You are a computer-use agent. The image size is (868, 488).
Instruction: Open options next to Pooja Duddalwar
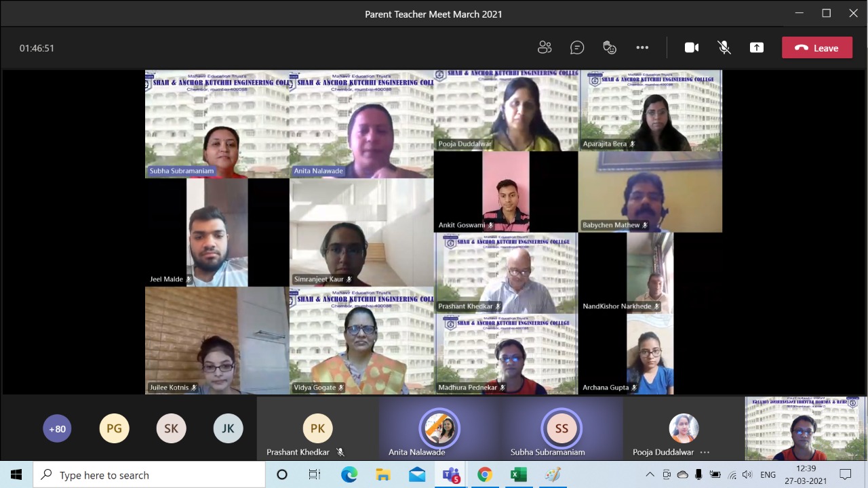tap(705, 452)
